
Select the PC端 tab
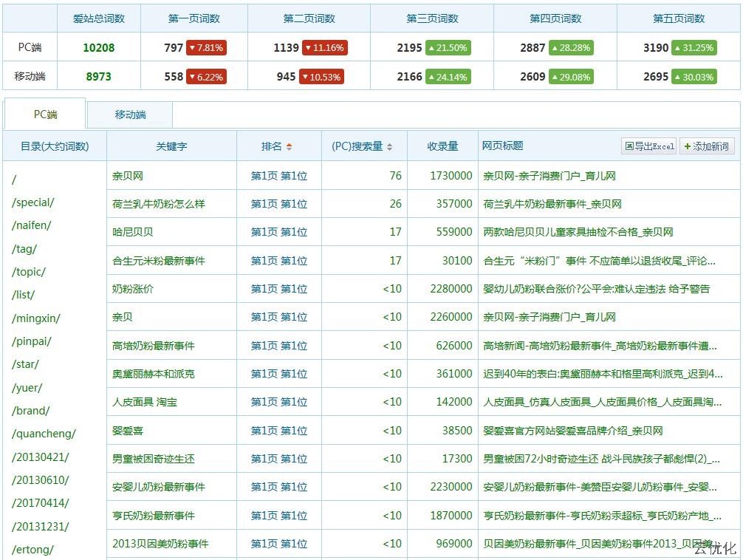click(45, 115)
